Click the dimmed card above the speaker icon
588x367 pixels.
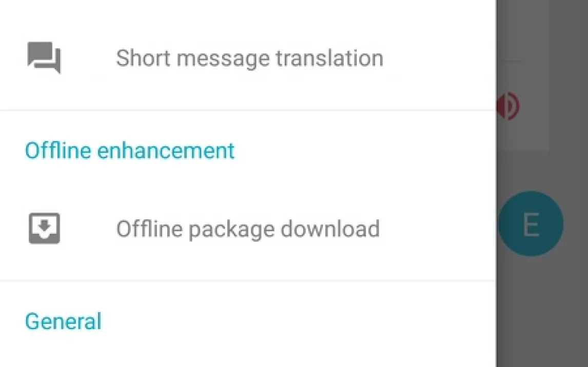(x=523, y=31)
